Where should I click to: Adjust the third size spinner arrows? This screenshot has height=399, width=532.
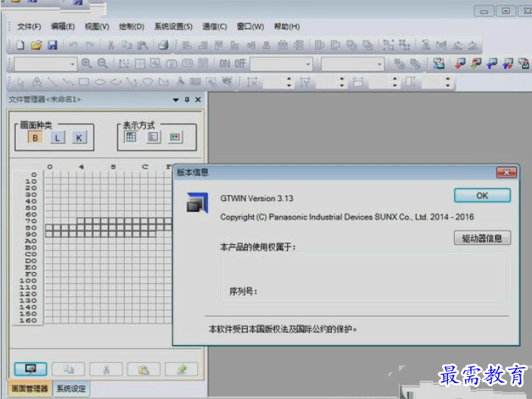[394, 82]
